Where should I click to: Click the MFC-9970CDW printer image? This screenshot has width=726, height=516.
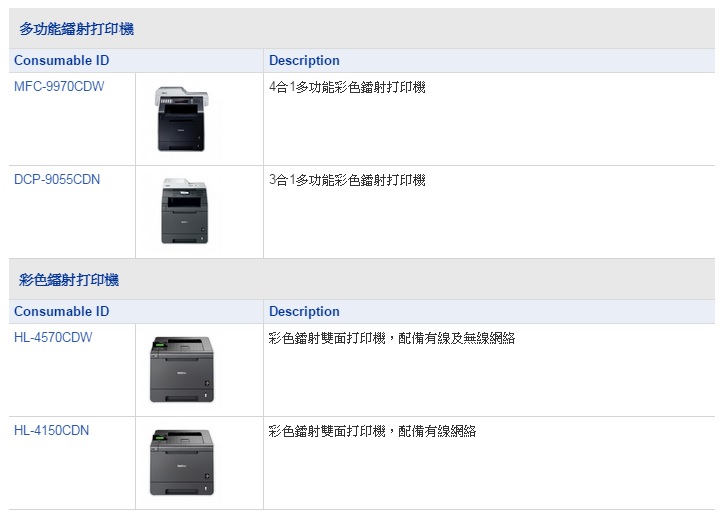[x=182, y=119]
